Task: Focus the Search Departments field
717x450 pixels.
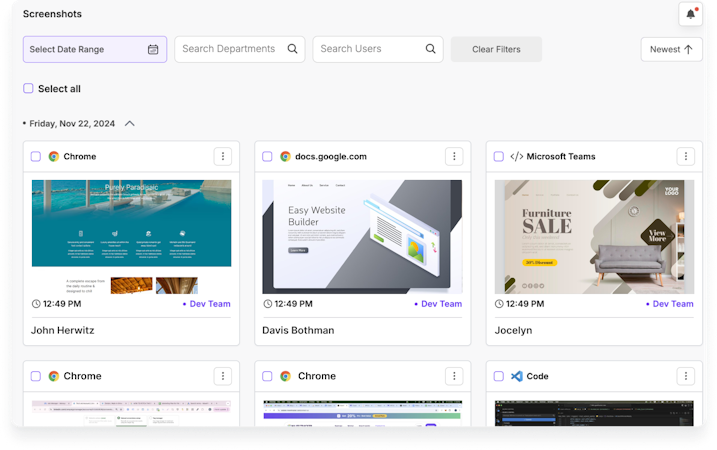Action: tap(240, 49)
